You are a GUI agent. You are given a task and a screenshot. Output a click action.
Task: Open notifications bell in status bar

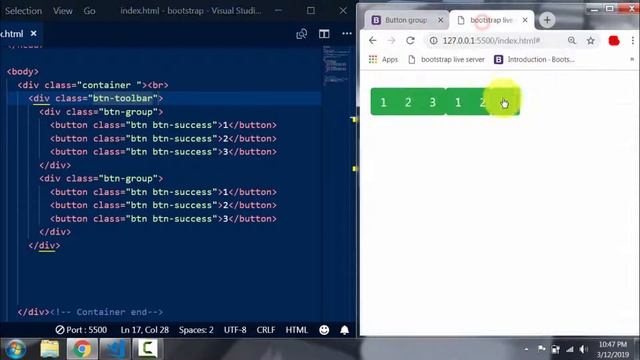344,330
